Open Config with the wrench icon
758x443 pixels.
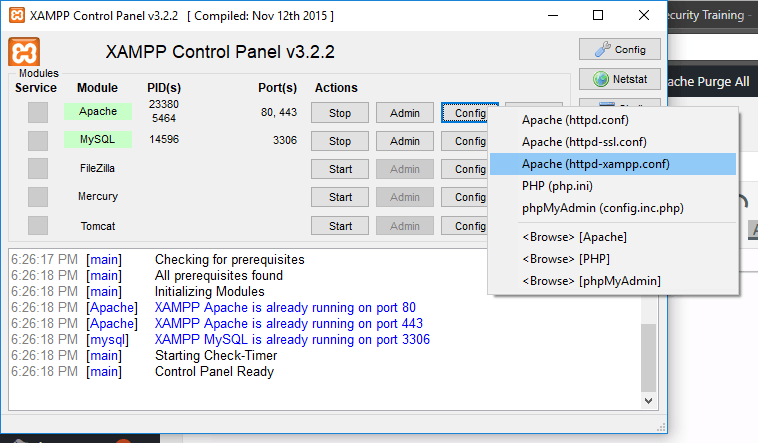tap(619, 49)
